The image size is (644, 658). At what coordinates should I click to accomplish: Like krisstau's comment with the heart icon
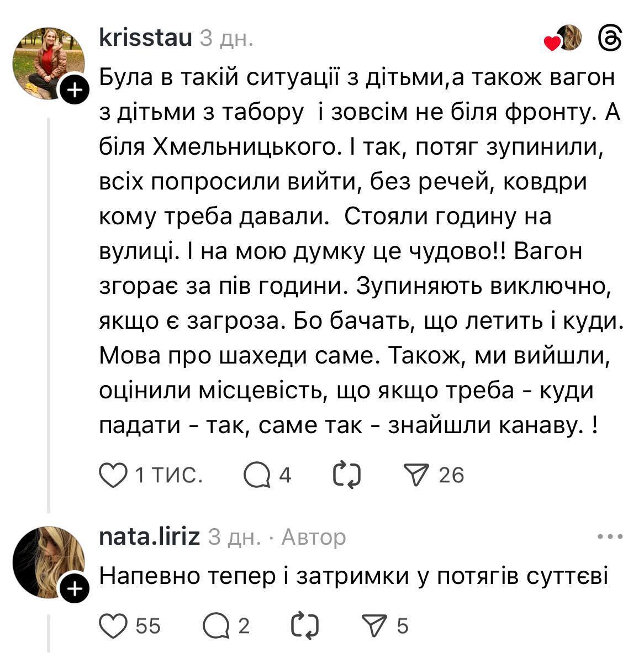coord(114,473)
